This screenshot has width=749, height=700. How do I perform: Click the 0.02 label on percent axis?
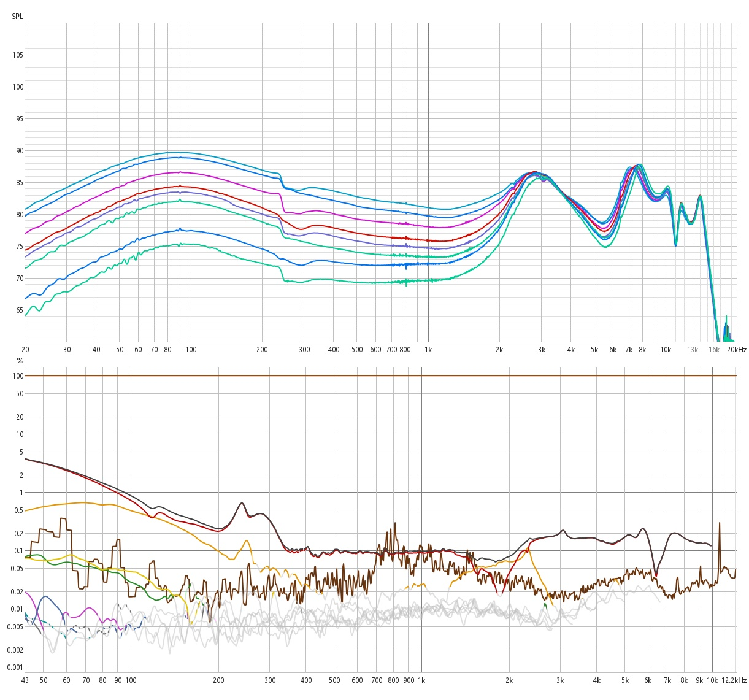[17, 592]
